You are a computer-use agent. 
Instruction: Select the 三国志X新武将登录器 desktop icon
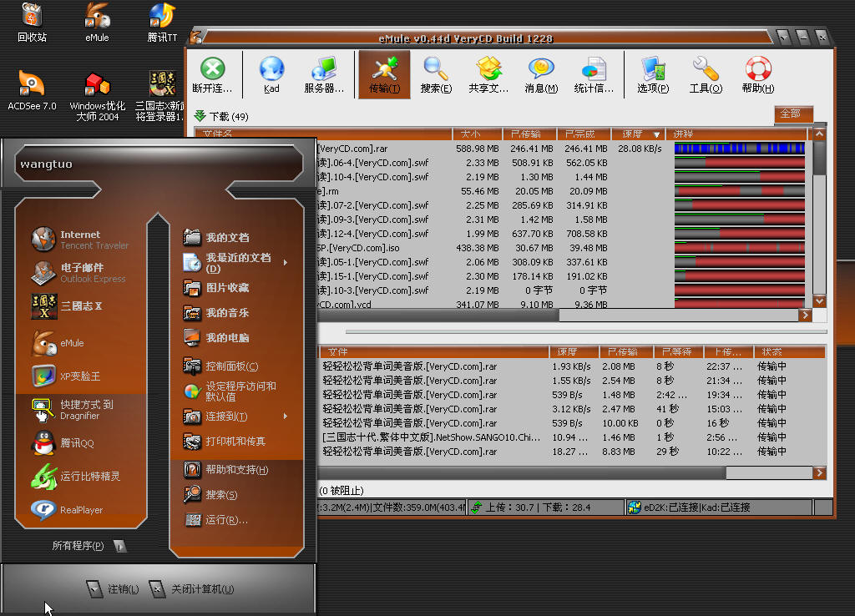160,97
